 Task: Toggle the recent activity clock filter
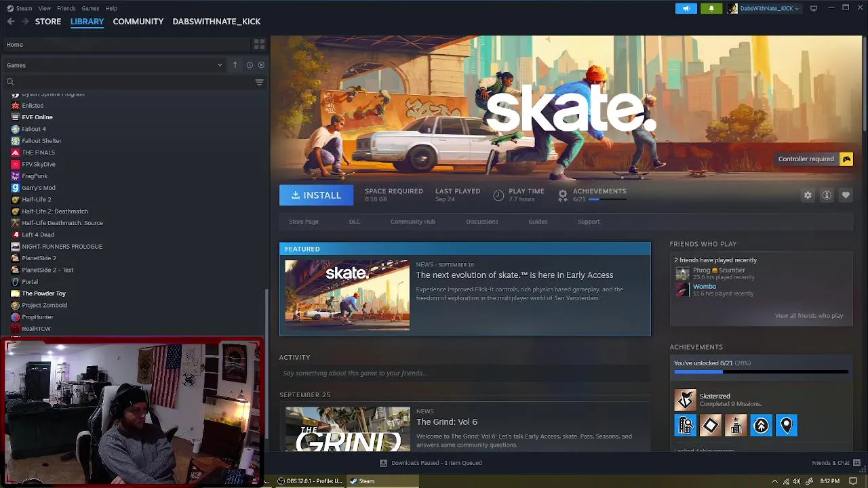250,65
